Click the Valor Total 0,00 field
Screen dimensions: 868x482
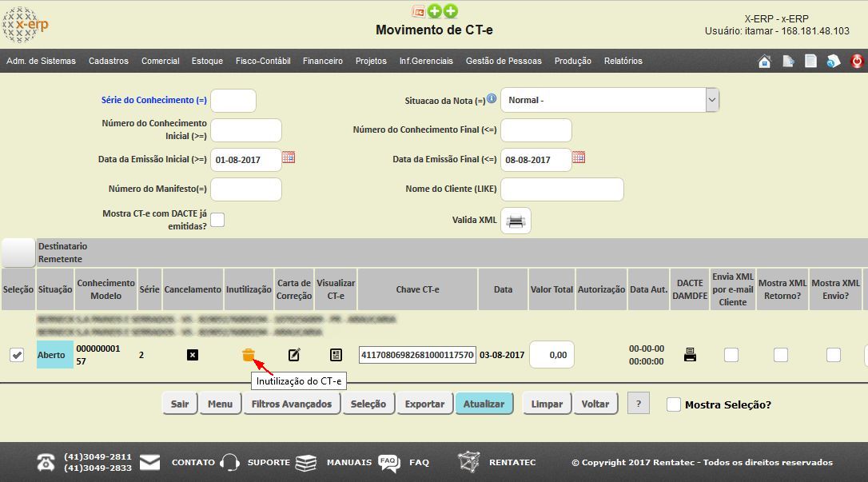click(x=551, y=355)
